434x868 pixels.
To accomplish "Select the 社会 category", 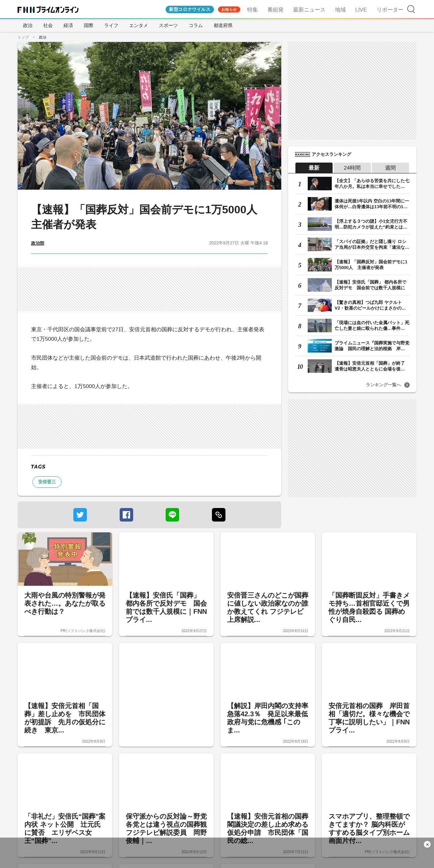I will 48,25.
